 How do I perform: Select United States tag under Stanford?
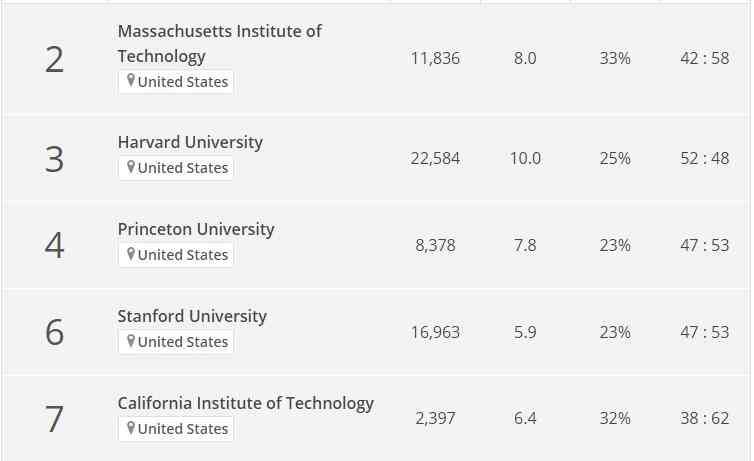pyautogui.click(x=183, y=342)
